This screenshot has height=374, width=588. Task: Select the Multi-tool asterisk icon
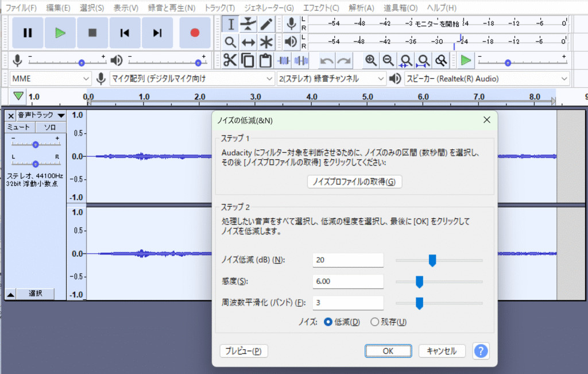click(266, 42)
